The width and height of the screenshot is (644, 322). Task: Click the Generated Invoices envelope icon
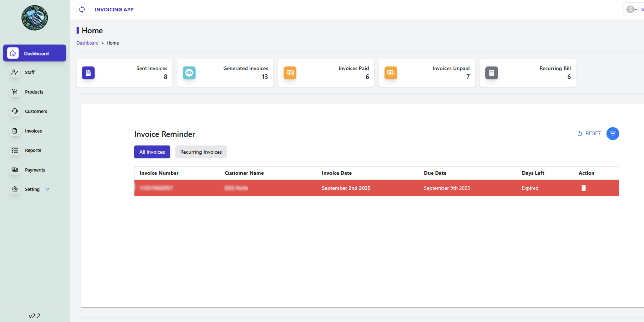(189, 73)
